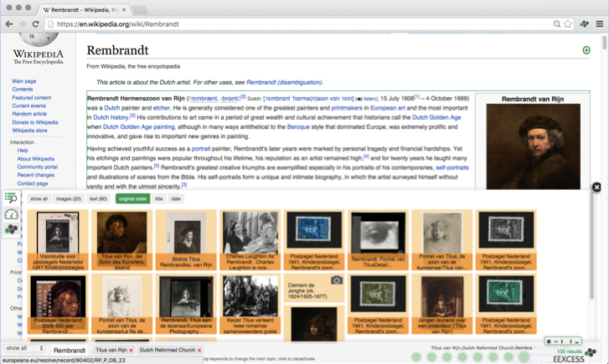Click the Recent changes sidebar link
Viewport: 609px width, 364px height.
click(36, 175)
